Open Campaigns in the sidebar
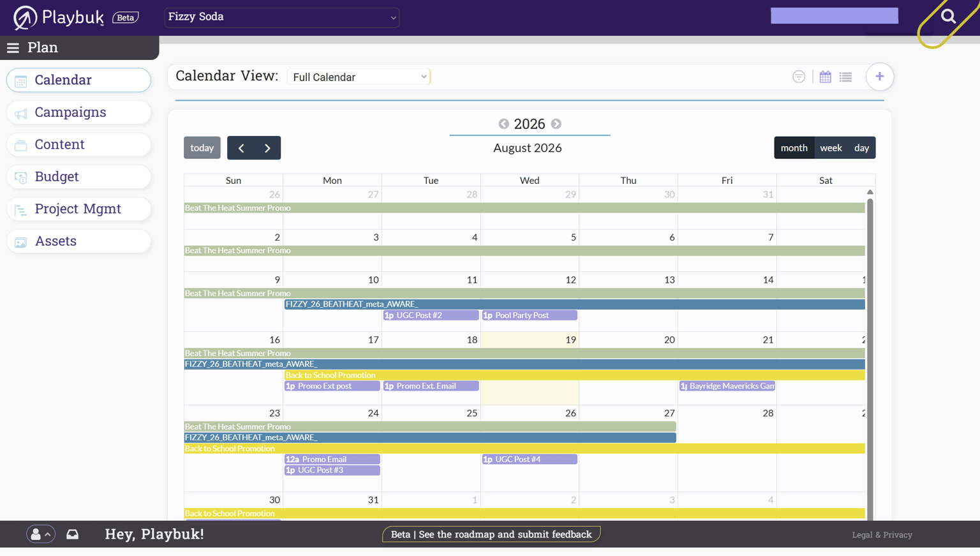The image size is (980, 556). pos(78,112)
